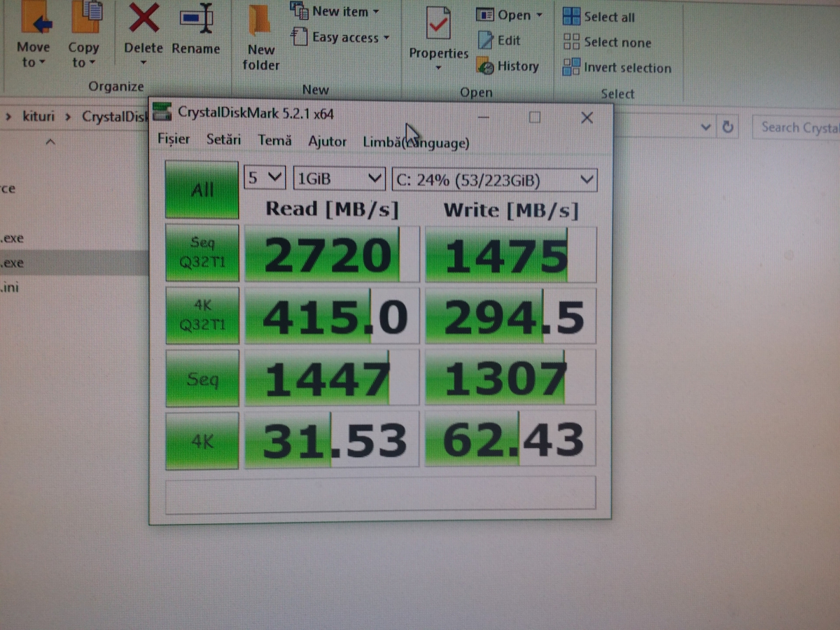The image size is (840, 630).
Task: Click the sort chevron above the file list
Action: 50,142
